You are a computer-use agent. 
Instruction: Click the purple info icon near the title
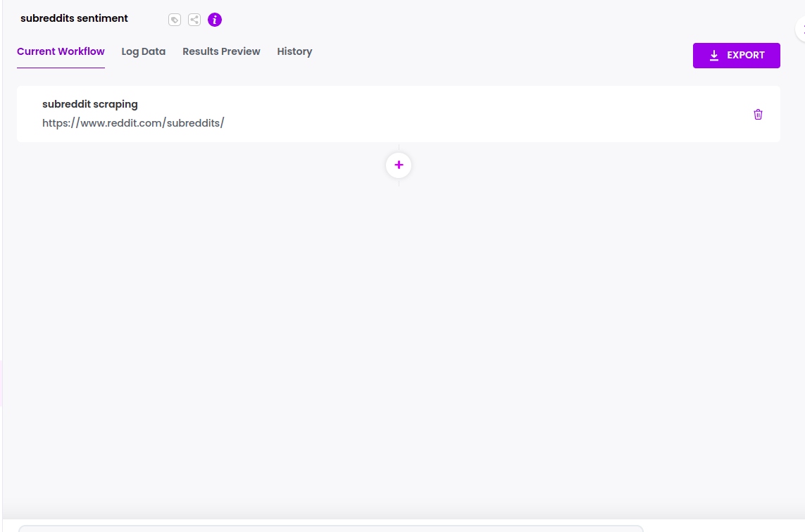(x=215, y=20)
